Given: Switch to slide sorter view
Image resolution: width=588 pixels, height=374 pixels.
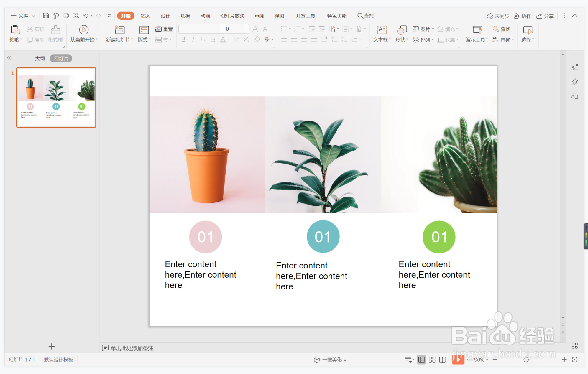Looking at the screenshot, I should click(432, 360).
